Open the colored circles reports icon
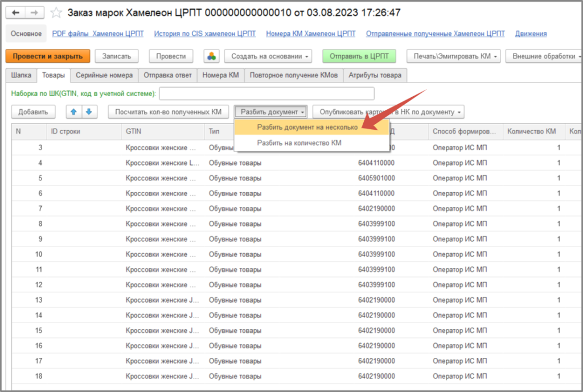This screenshot has height=392, width=583. coord(212,56)
